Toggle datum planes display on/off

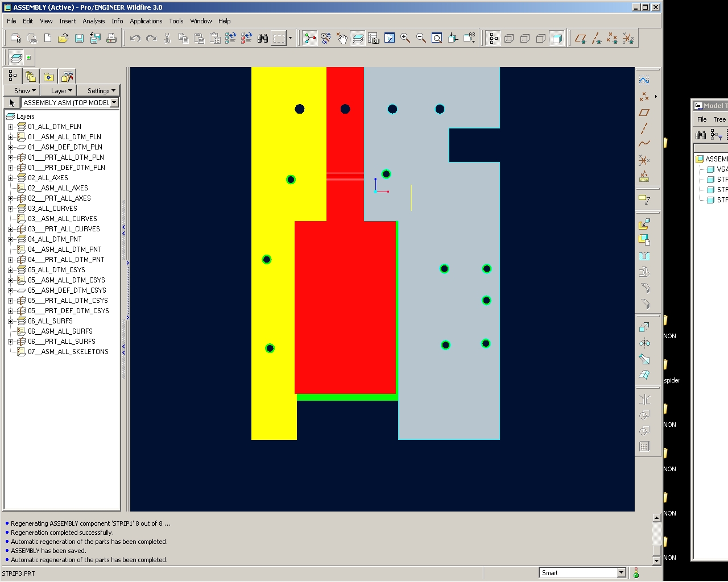[580, 38]
